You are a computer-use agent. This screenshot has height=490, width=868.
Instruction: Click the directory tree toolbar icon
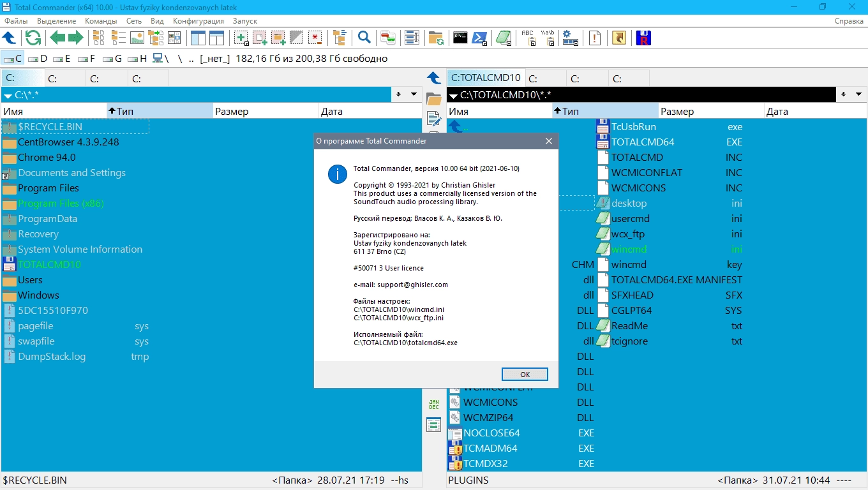click(x=339, y=38)
